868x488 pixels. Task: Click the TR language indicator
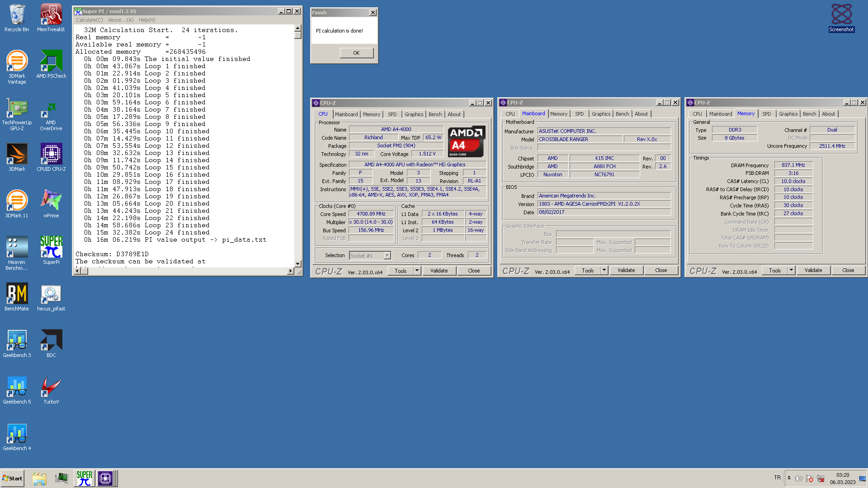point(777,478)
